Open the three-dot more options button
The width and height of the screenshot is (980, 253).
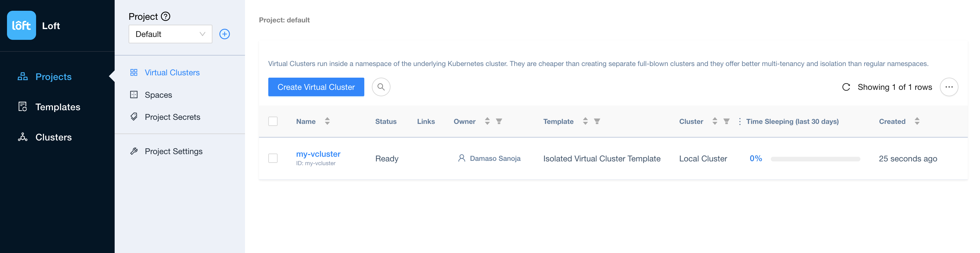[x=949, y=87]
